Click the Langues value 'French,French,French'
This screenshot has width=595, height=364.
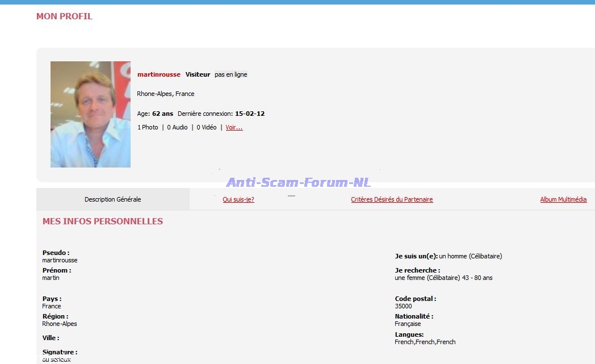point(425,342)
